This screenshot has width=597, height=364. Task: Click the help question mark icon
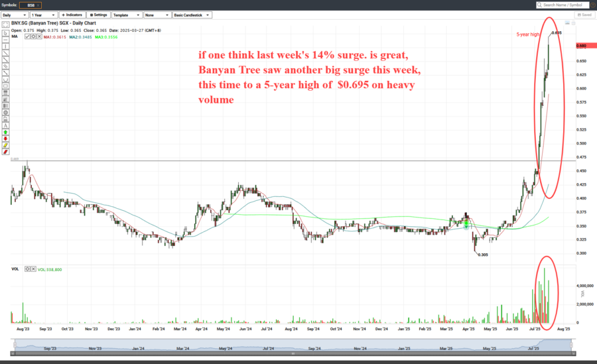(x=594, y=5)
